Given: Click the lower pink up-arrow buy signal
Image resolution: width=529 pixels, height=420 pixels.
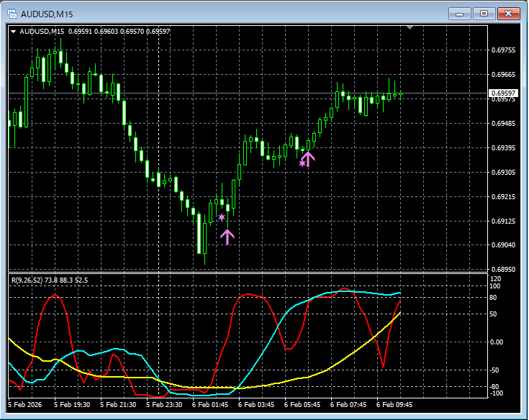Looking at the screenshot, I should pos(227,237).
